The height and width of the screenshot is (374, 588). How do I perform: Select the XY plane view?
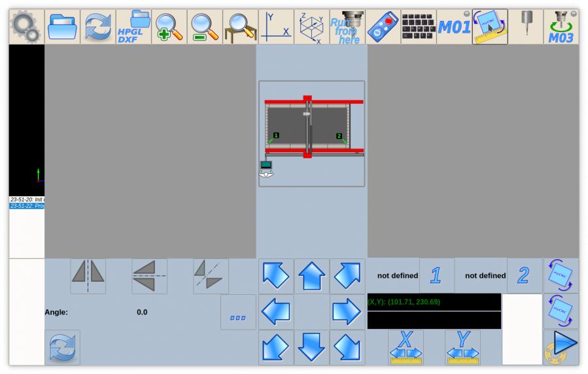tap(276, 27)
